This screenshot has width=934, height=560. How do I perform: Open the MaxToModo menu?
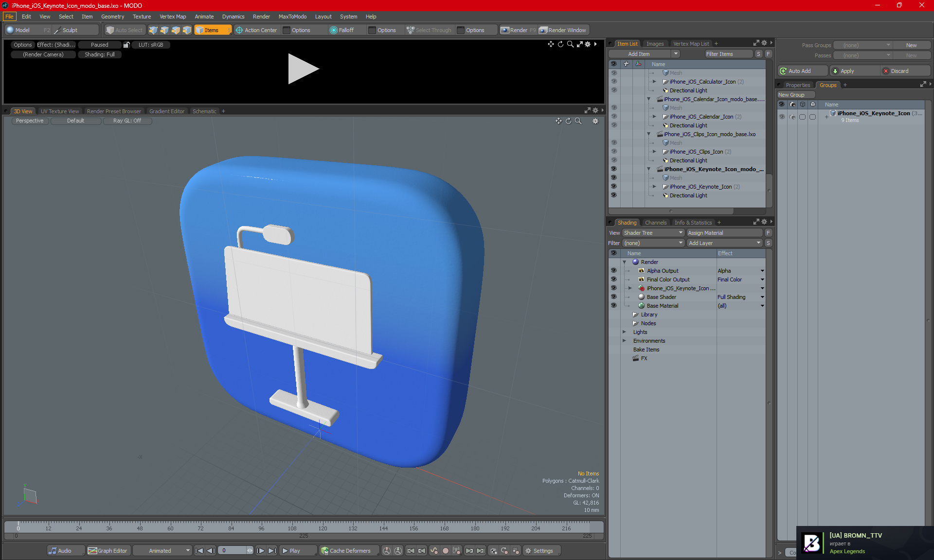click(x=292, y=17)
